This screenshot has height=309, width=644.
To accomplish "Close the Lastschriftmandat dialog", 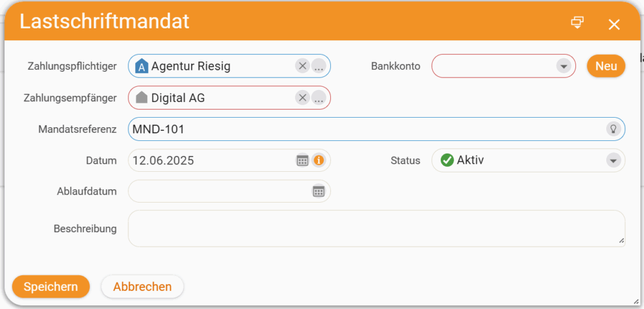I will (614, 25).
